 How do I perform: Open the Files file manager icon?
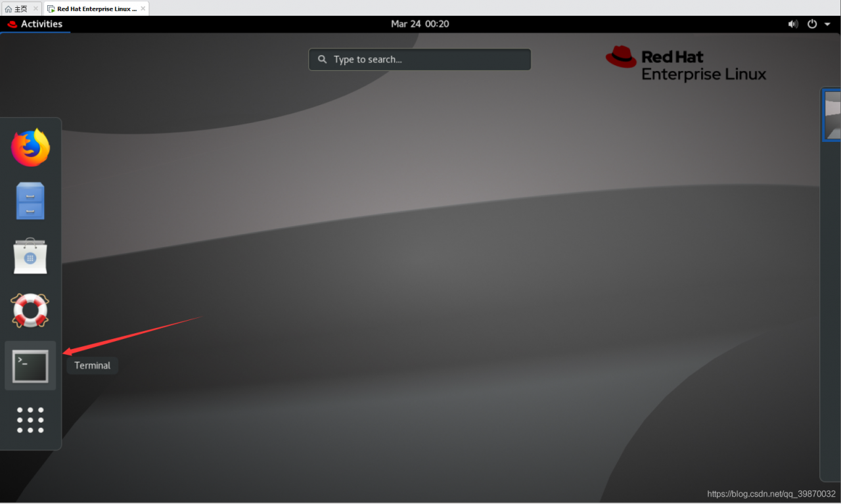30,201
